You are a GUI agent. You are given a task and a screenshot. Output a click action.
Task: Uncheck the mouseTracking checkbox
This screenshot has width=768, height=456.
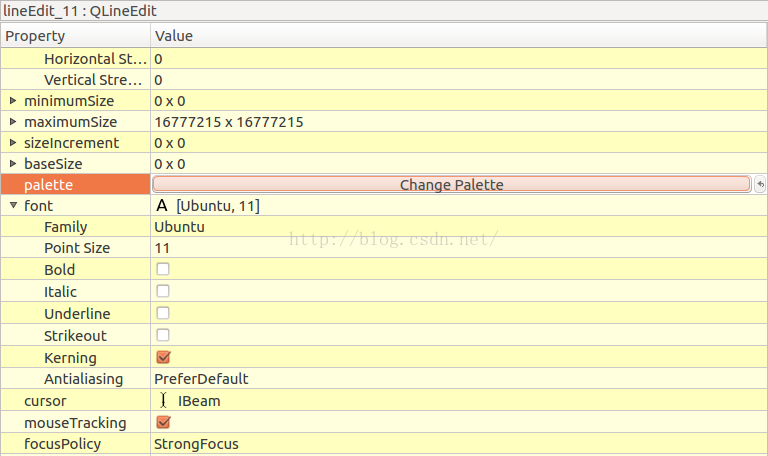pyautogui.click(x=163, y=422)
